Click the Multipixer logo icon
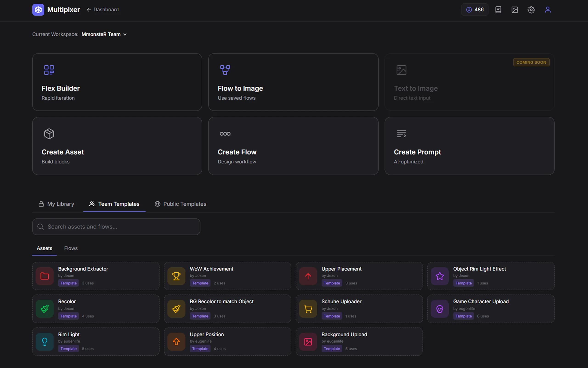The width and height of the screenshot is (588, 368). click(x=38, y=10)
